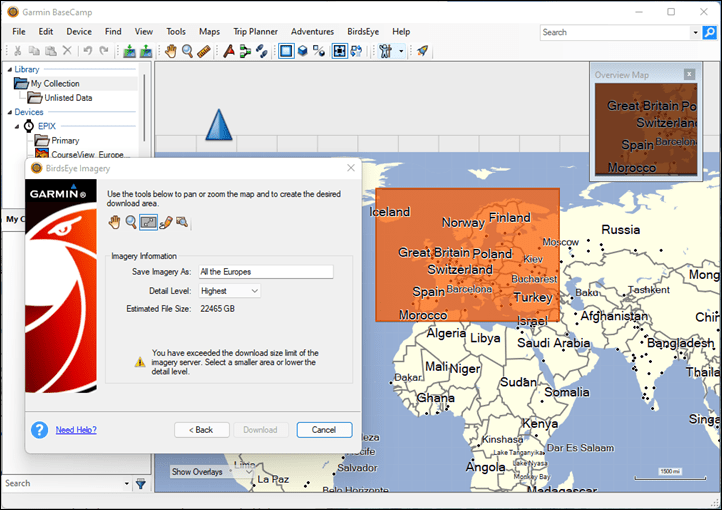Open the Find menu
Viewport: 722px width, 510px height.
click(x=113, y=31)
